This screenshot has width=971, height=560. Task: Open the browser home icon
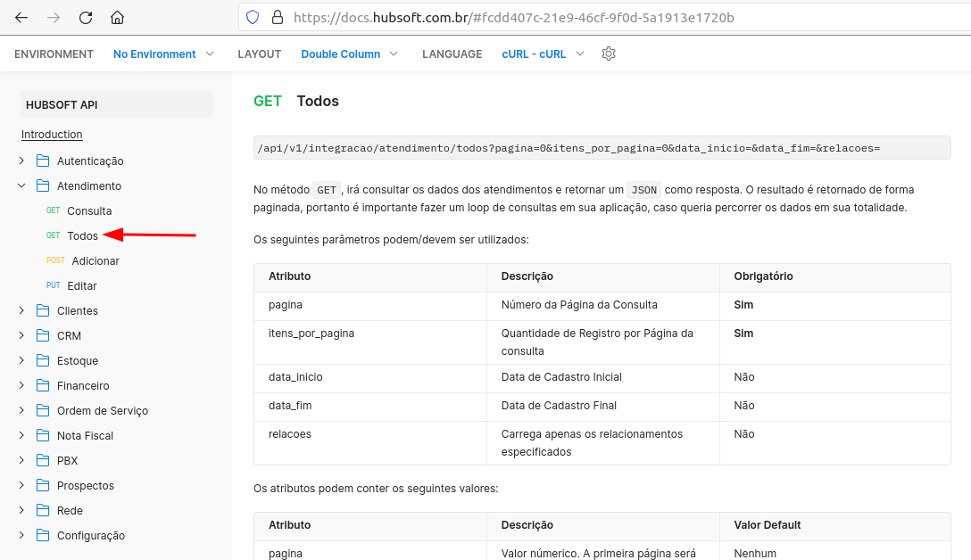[117, 18]
